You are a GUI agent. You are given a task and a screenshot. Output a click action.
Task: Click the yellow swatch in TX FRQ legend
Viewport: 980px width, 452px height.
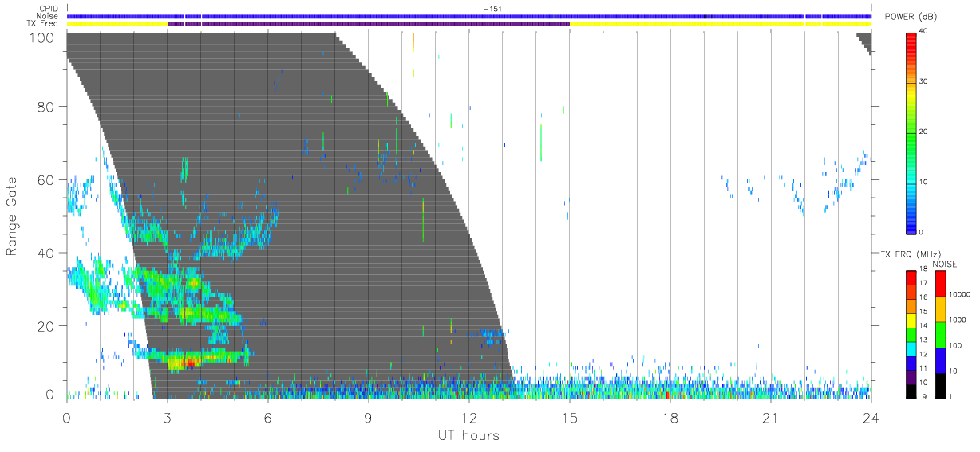coord(911,320)
